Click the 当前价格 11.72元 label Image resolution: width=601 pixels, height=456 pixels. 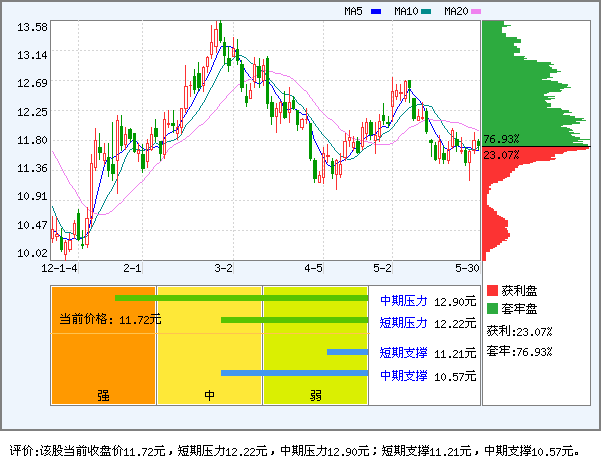110,320
